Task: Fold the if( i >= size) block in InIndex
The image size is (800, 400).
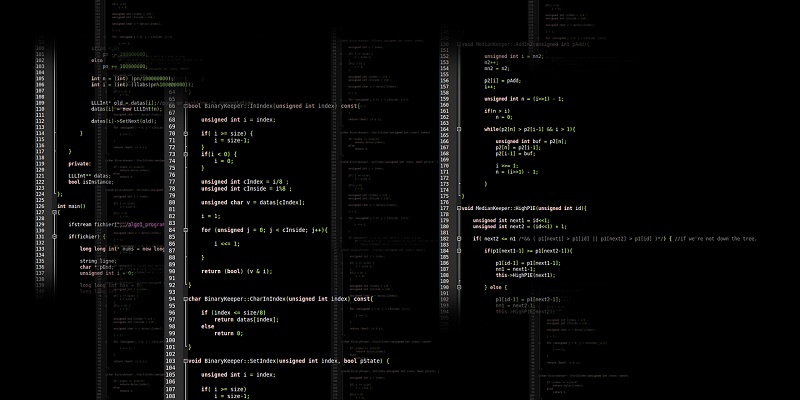Action: click(x=186, y=133)
